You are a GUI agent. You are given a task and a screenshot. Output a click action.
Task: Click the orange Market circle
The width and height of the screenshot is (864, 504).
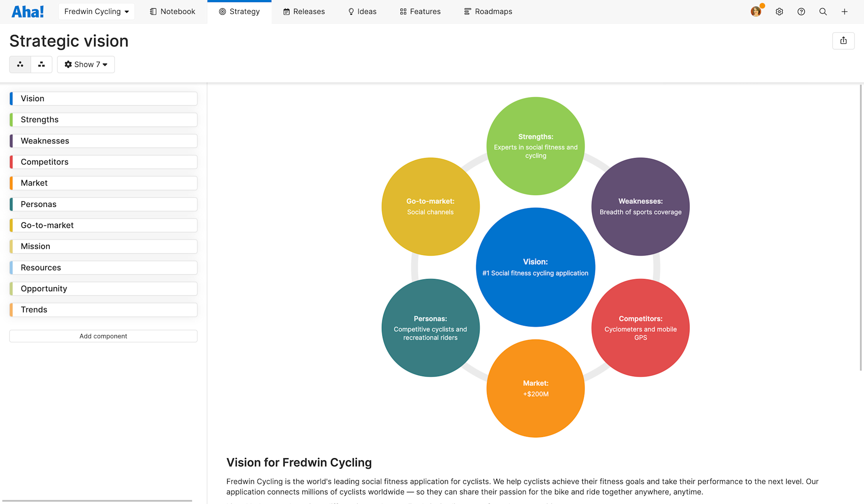point(536,388)
